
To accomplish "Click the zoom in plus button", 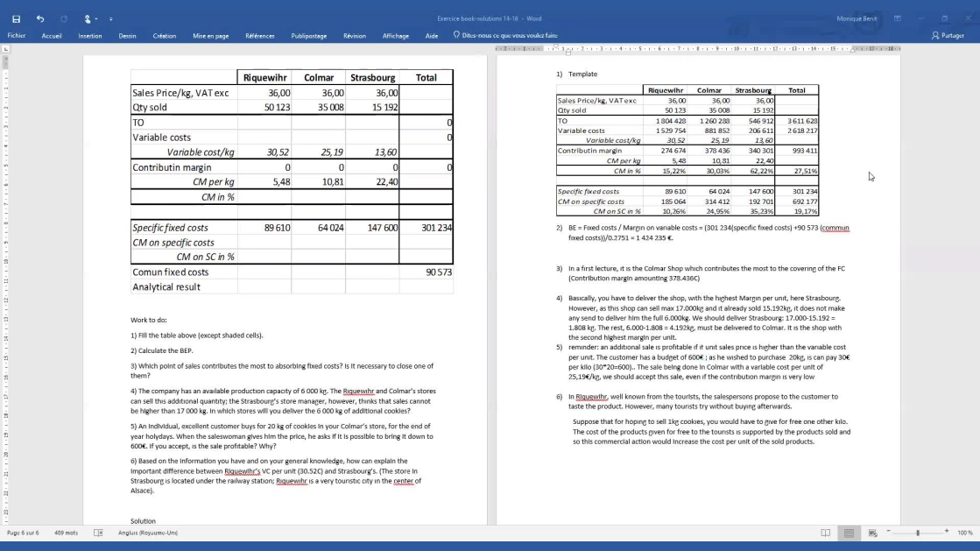I will pyautogui.click(x=947, y=532).
